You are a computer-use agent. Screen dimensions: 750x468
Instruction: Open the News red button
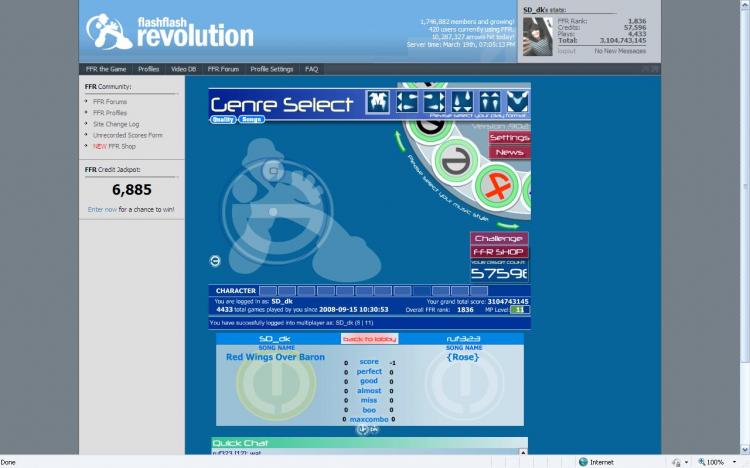(509, 152)
